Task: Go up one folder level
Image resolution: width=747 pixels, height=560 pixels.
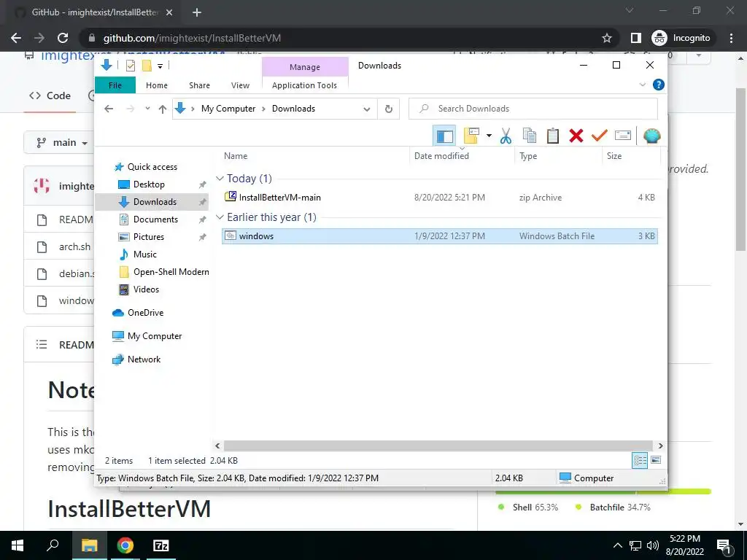Action: click(x=163, y=109)
